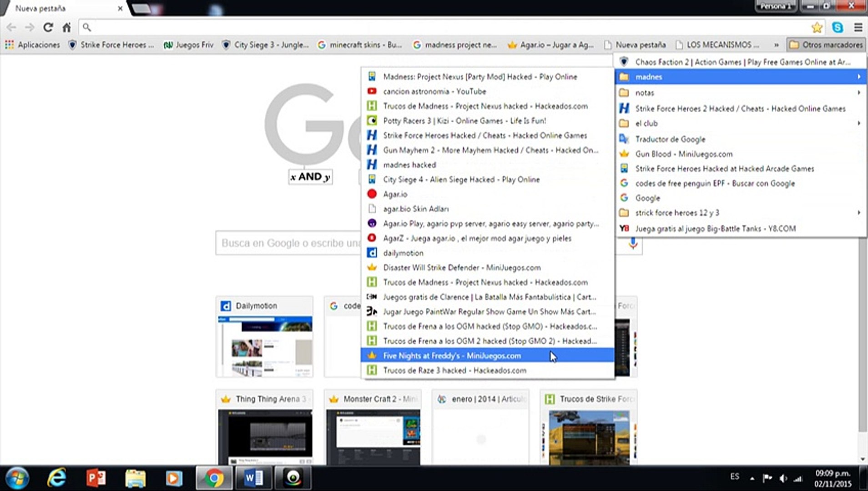The height and width of the screenshot is (491, 868).
Task: Open the Chrome hamburger menu
Action: coord(858,28)
